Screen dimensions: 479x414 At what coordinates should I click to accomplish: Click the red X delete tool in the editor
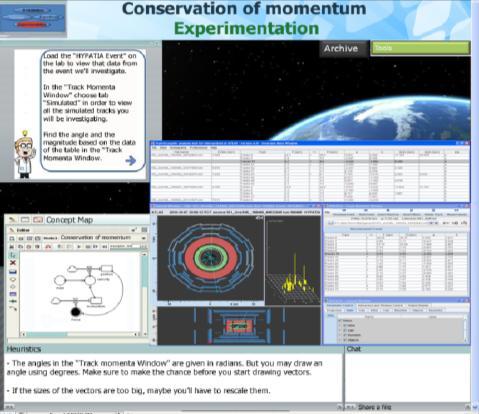click(13, 263)
